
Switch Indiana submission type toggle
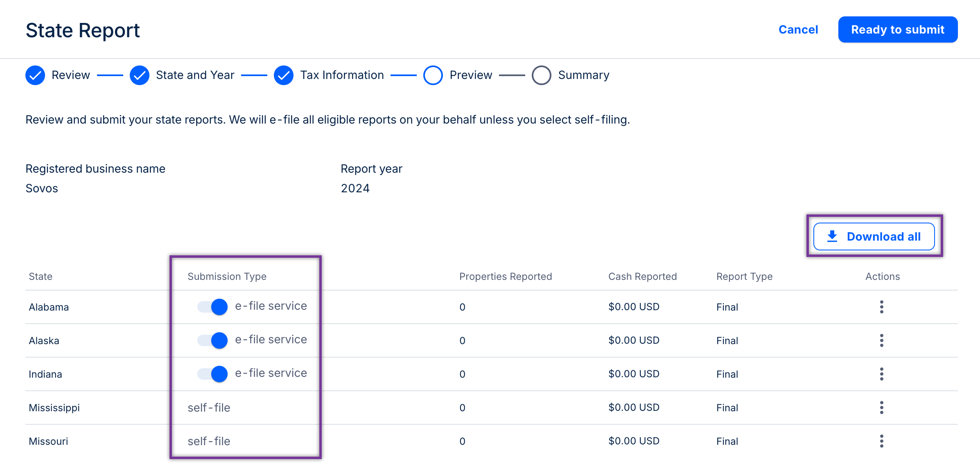coord(212,374)
